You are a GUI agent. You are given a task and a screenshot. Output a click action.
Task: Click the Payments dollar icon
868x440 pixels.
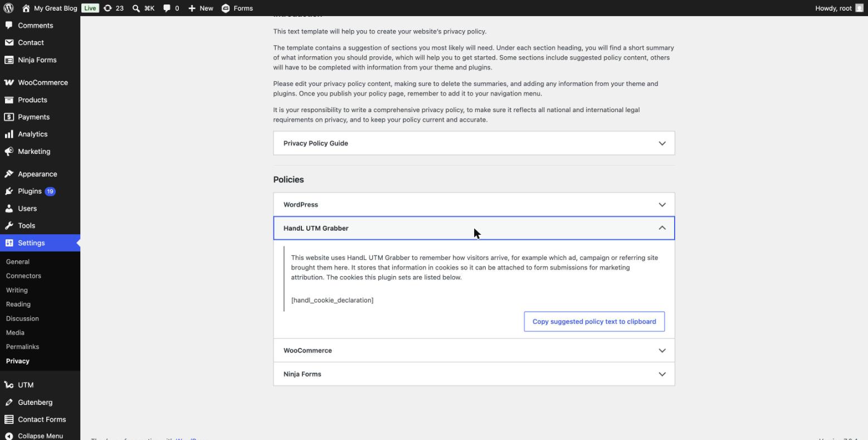[x=9, y=117]
